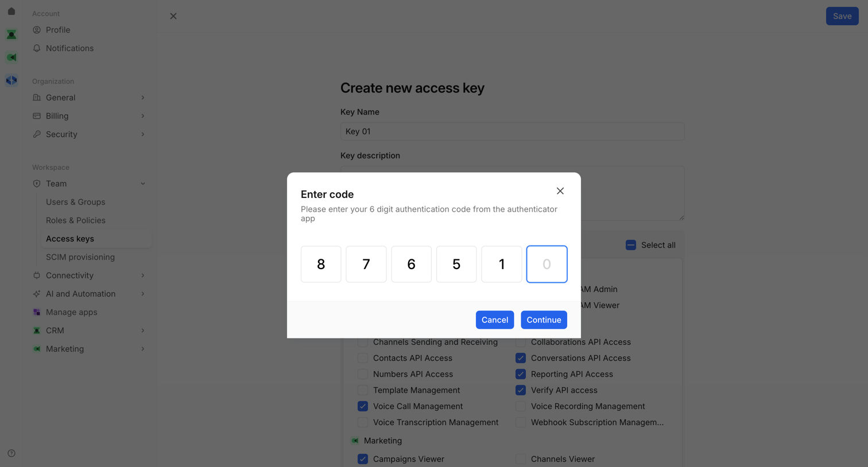Click the CRM icon in sidebar
The height and width of the screenshot is (467, 868).
point(37,330)
